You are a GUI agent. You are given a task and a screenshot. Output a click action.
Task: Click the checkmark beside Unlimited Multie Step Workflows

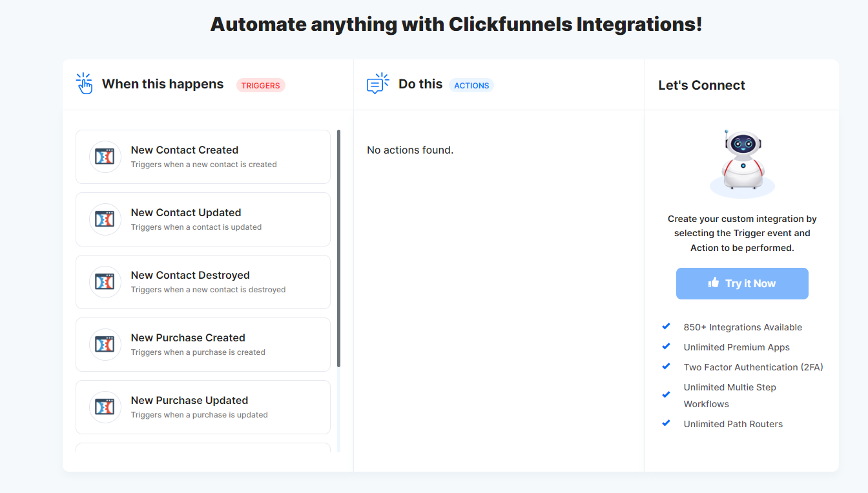[666, 395]
